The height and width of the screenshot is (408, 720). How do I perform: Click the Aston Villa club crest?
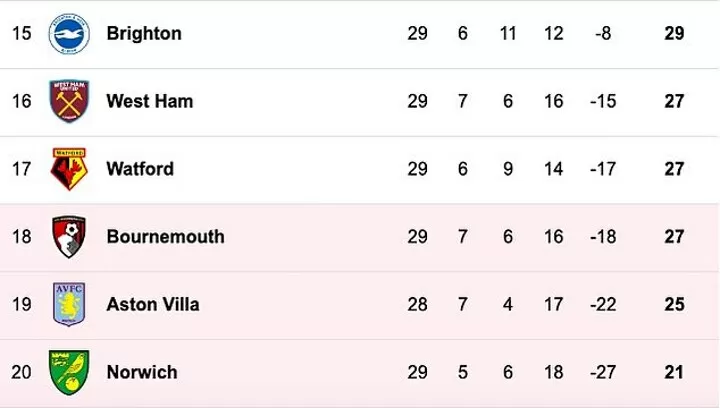point(69,304)
